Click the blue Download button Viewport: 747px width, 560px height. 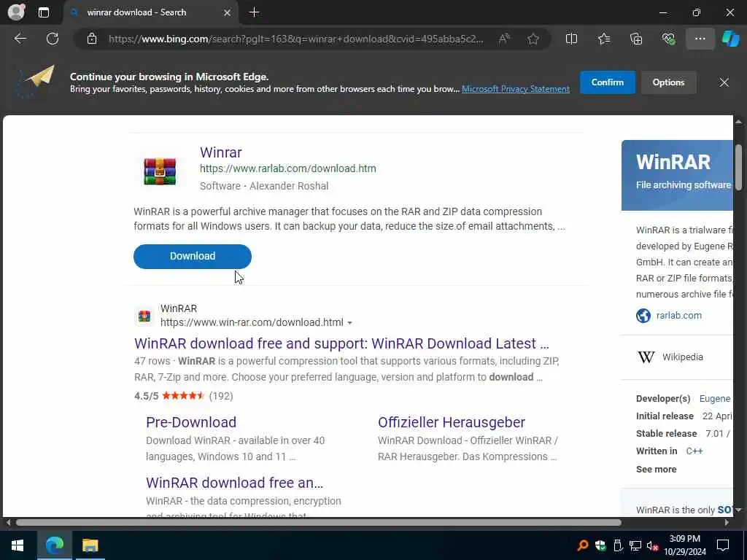pyautogui.click(x=193, y=256)
